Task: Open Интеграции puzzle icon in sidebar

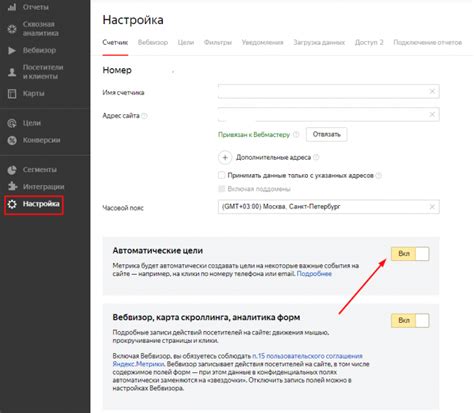Action: [x=12, y=186]
